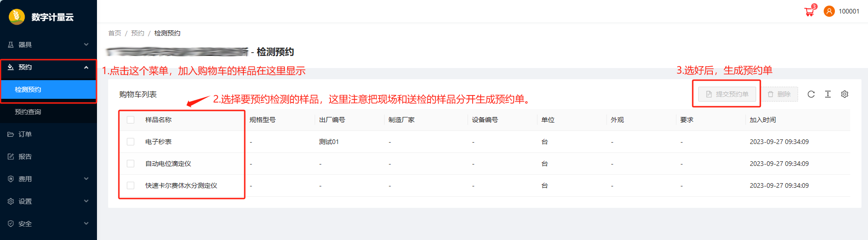The image size is (868, 240).
Task: Open the column settings gear icon
Action: 845,94
